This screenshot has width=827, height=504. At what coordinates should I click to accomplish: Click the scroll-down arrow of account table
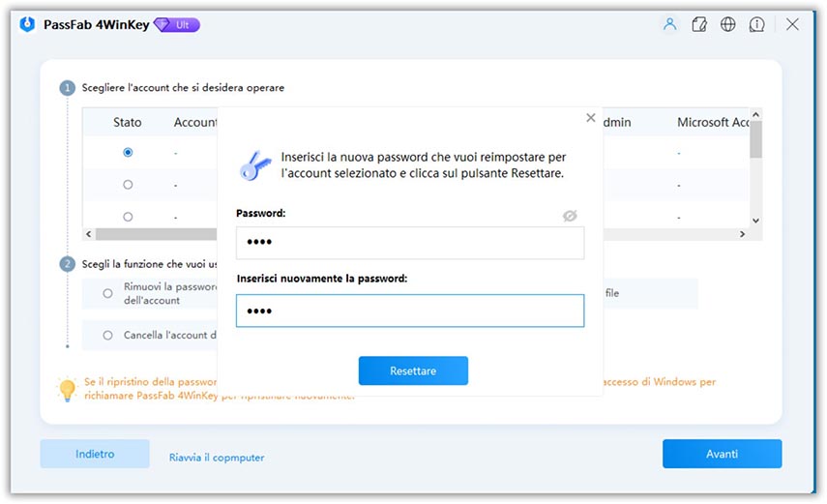click(756, 220)
